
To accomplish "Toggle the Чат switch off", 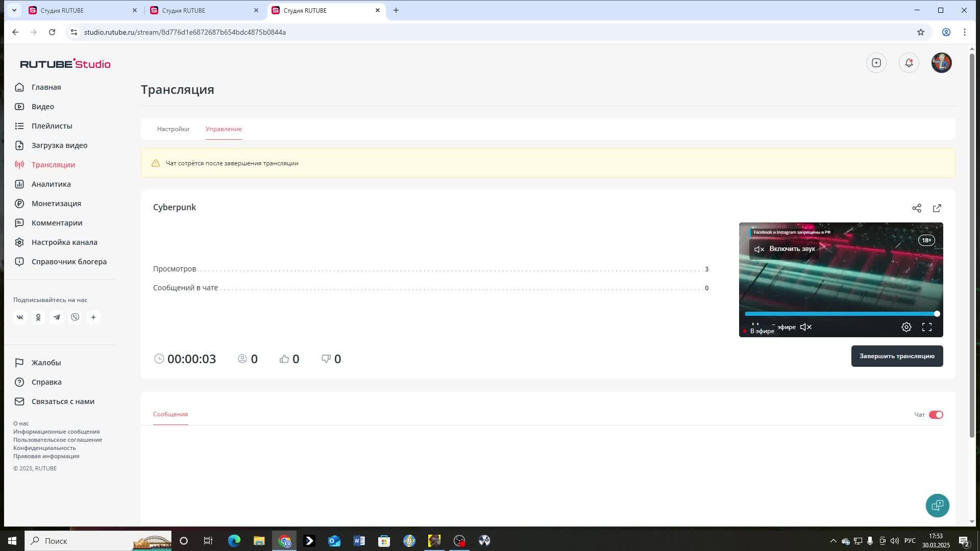I will pos(936,415).
